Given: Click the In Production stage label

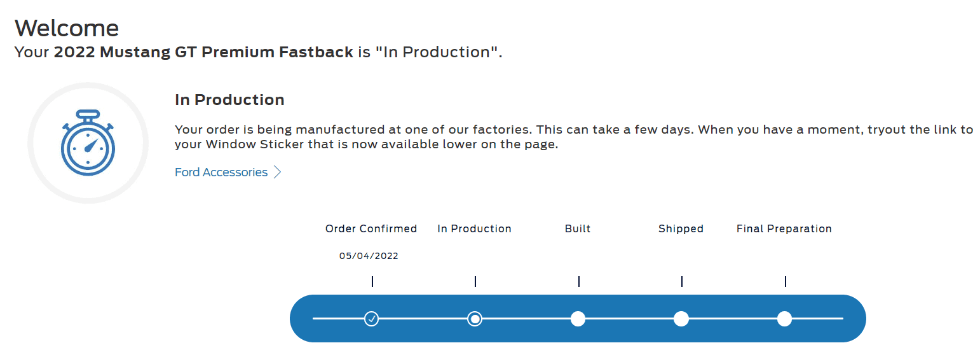Looking at the screenshot, I should click(475, 228).
